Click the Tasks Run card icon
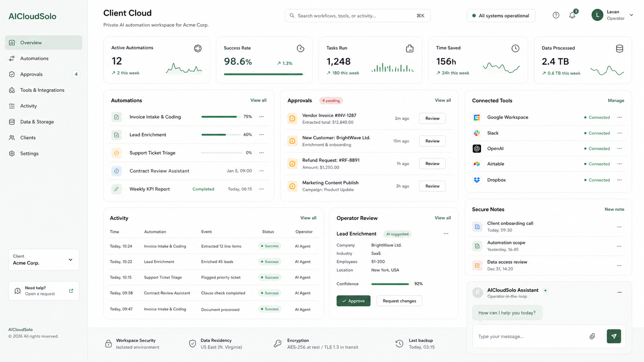 [x=410, y=48]
